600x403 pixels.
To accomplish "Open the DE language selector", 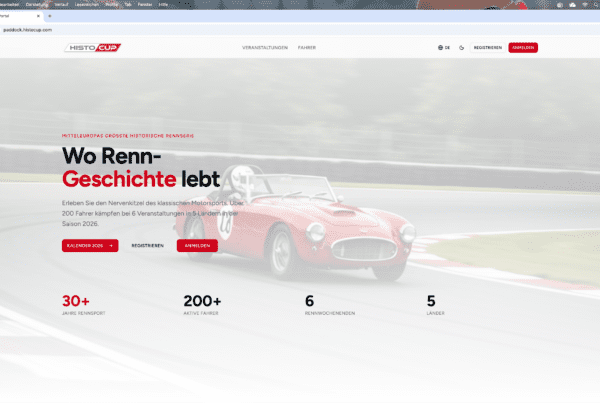I will 444,47.
